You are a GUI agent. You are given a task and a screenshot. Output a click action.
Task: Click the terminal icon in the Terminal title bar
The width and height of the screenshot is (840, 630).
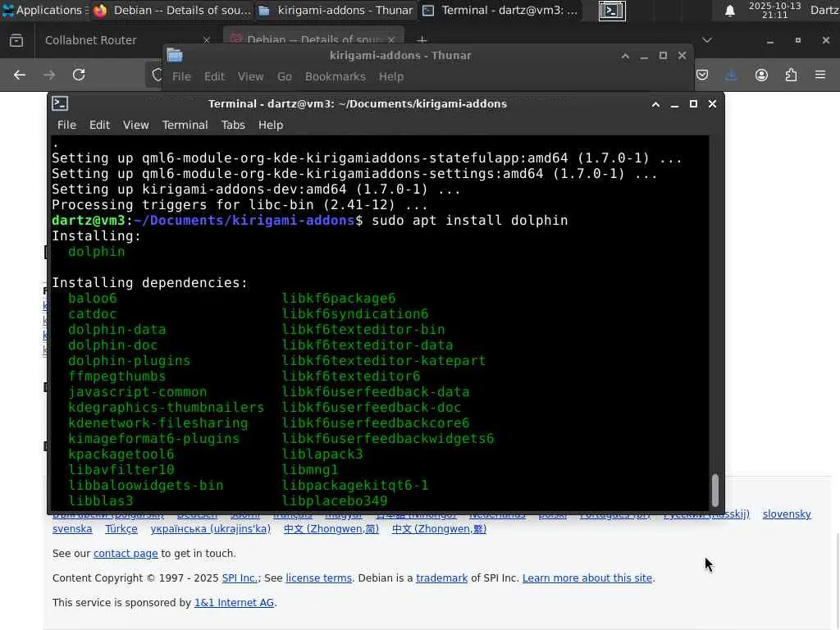(x=60, y=103)
